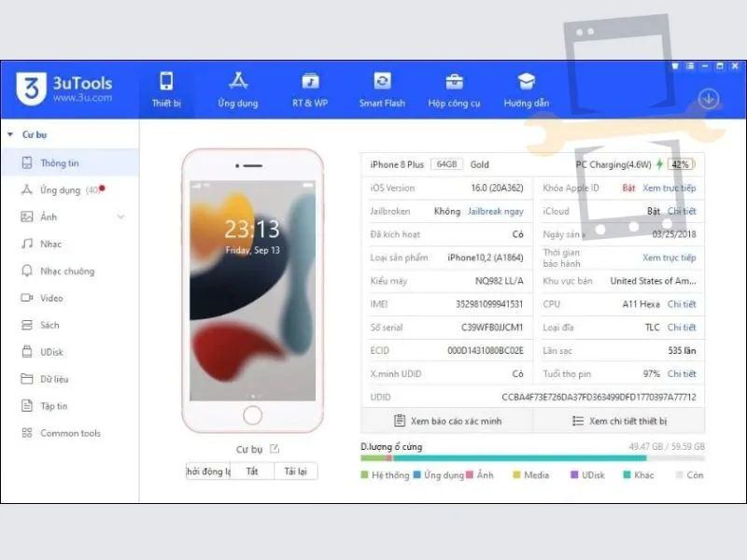
Task: Open Video in the sidebar
Action: (70, 298)
